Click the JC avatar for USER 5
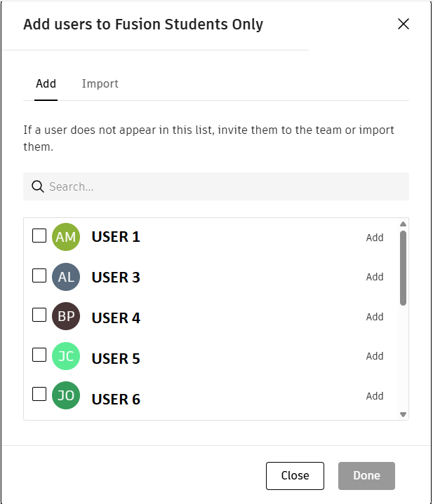The width and height of the screenshot is (433, 504). click(66, 356)
